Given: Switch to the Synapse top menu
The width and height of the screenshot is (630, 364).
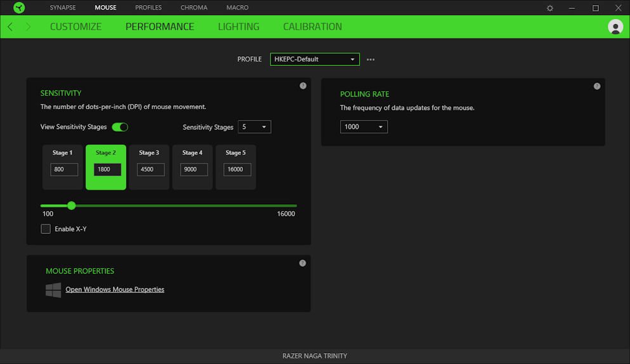Looking at the screenshot, I should click(x=63, y=8).
